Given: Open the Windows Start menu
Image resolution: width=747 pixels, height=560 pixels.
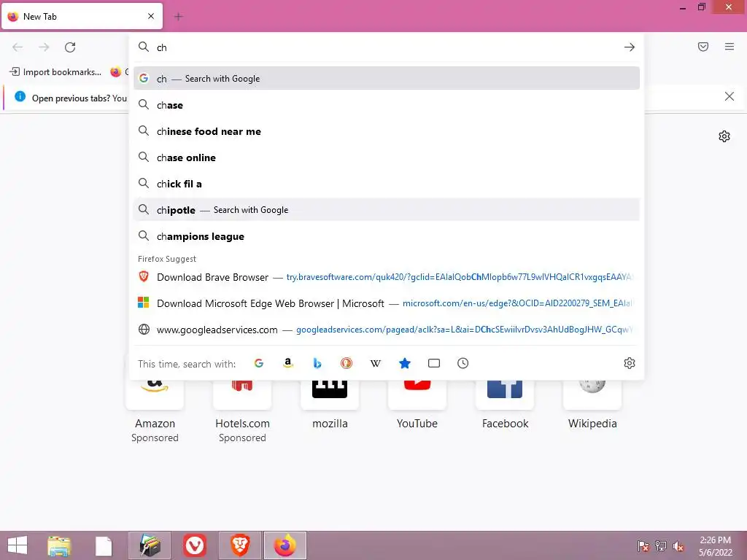Looking at the screenshot, I should [18, 545].
